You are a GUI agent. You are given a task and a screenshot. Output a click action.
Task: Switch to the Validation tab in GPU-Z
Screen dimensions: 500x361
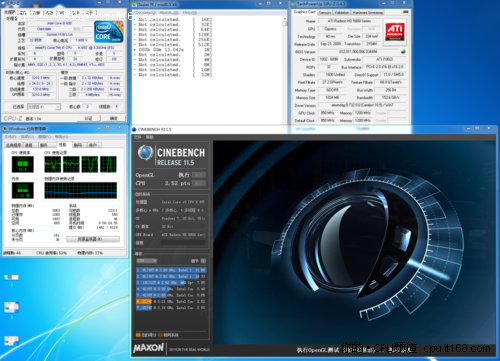(x=342, y=12)
